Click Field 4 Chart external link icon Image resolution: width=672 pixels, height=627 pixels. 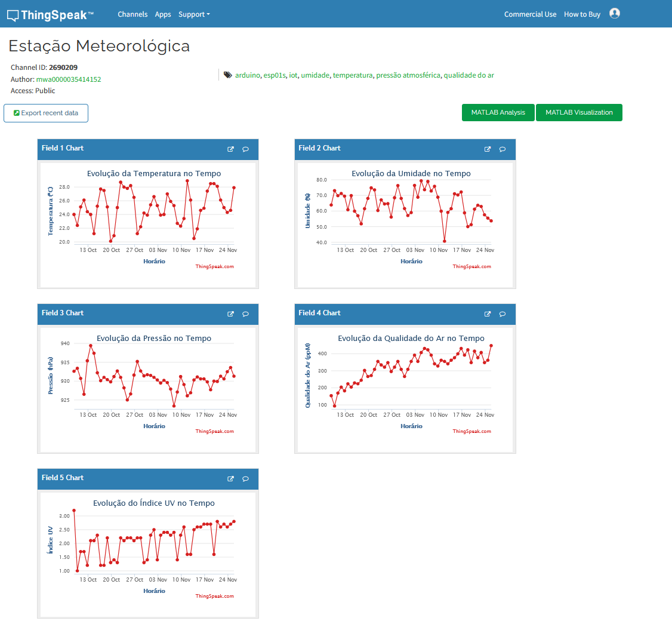point(488,314)
